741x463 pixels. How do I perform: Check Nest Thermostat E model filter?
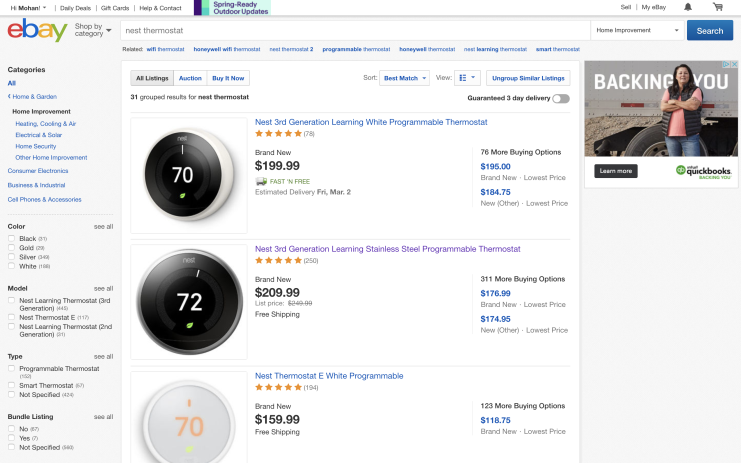pyautogui.click(x=11, y=317)
